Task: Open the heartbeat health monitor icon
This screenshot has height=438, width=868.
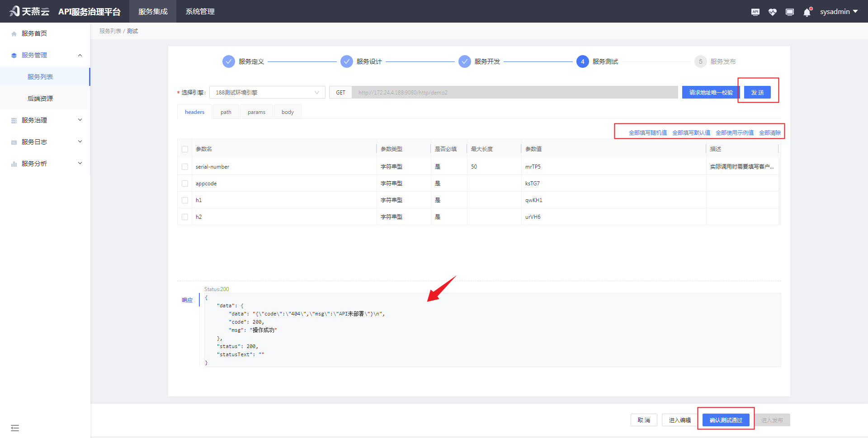Action: tap(772, 12)
